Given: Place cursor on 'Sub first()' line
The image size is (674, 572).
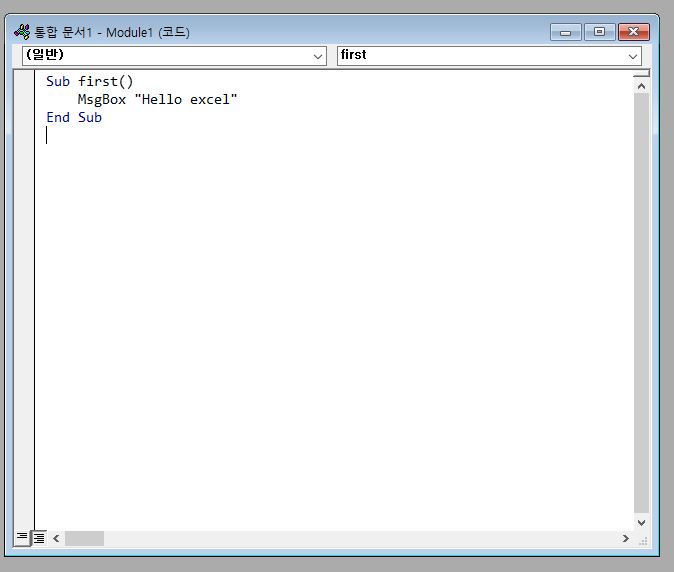Looking at the screenshot, I should (x=89, y=81).
